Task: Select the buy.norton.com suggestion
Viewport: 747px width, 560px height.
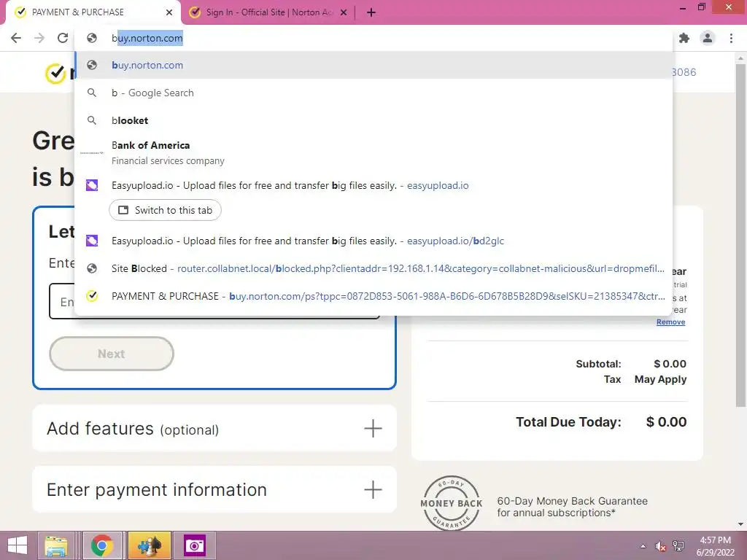Action: (x=374, y=65)
